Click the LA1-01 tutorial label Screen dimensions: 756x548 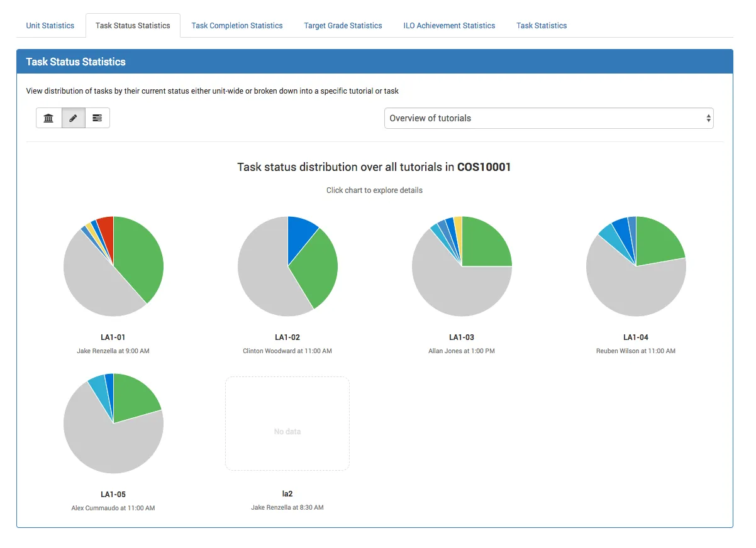tap(113, 337)
